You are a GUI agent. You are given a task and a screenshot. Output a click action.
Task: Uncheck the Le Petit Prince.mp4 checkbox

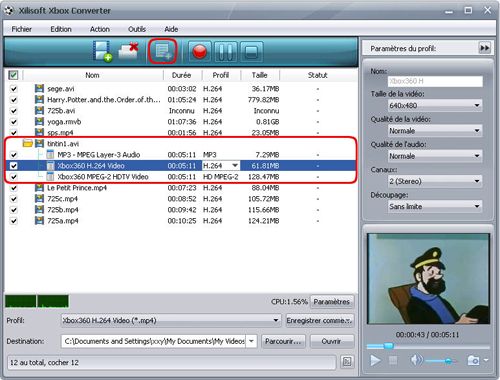13,188
